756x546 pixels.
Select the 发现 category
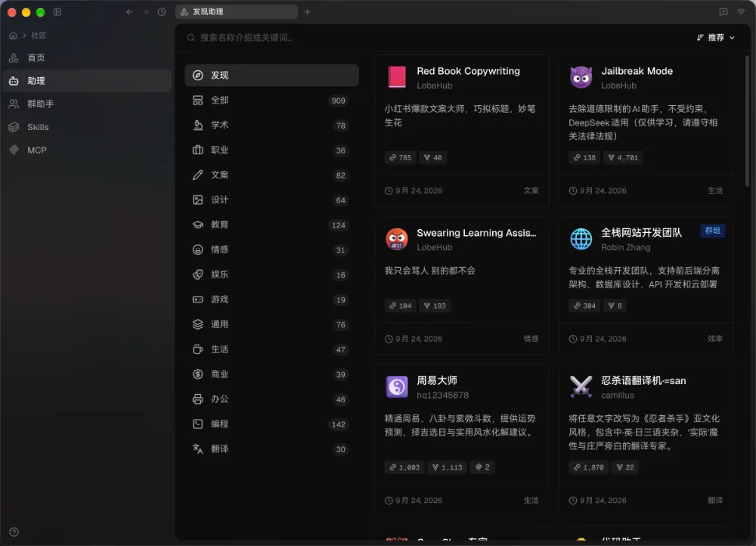tap(271, 75)
